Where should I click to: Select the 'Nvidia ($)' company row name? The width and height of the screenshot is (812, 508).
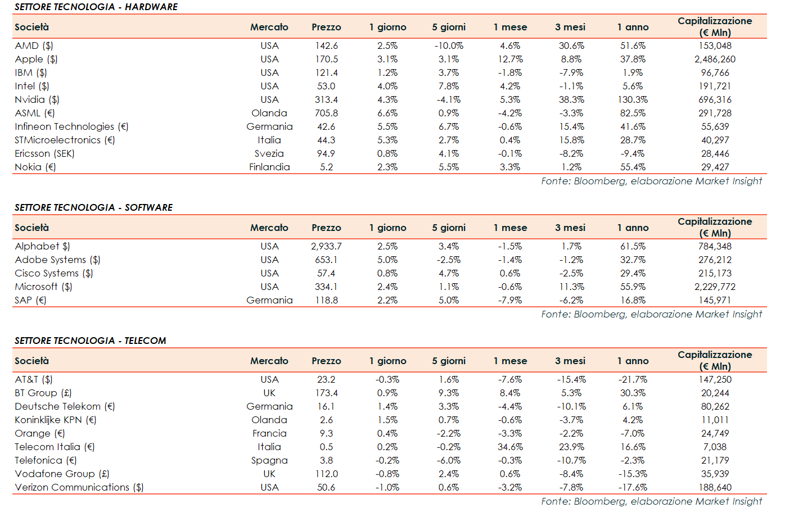(37, 99)
